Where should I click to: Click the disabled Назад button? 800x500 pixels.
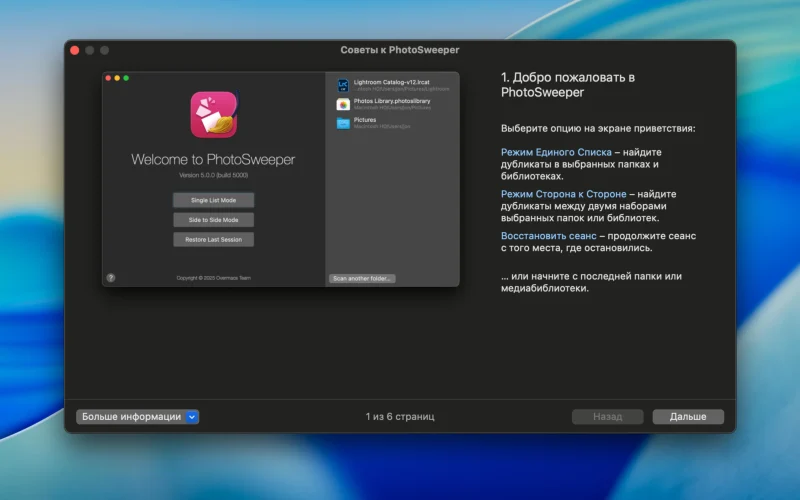(607, 416)
